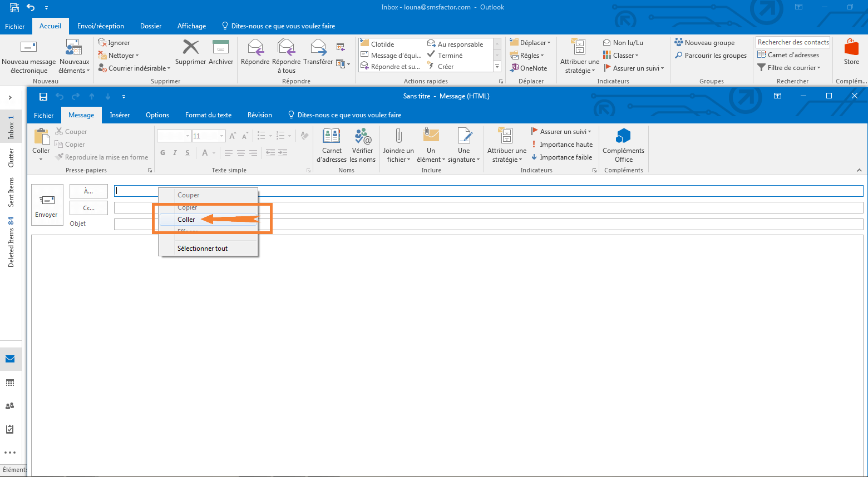The image size is (868, 477).
Task: Collapse the message ribbon chevron
Action: click(x=859, y=170)
